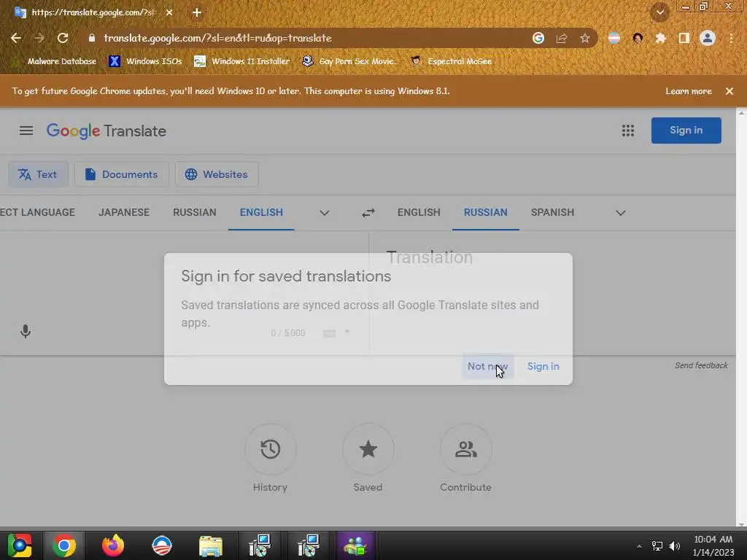Screen dimensions: 747x560
Task: Launch Firefox from the taskbar
Action: 113,545
